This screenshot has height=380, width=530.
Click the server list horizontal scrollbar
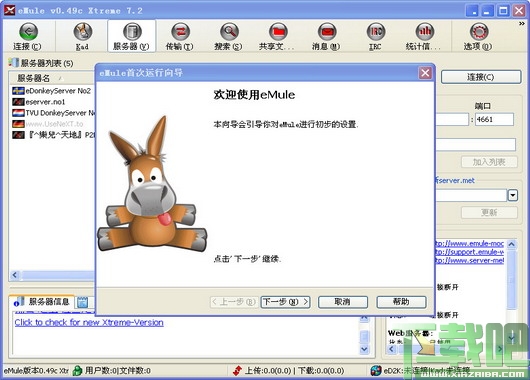point(52,275)
